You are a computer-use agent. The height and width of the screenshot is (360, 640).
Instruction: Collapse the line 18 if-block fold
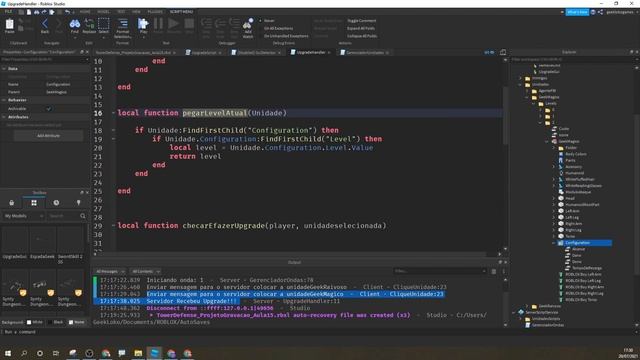(113, 130)
